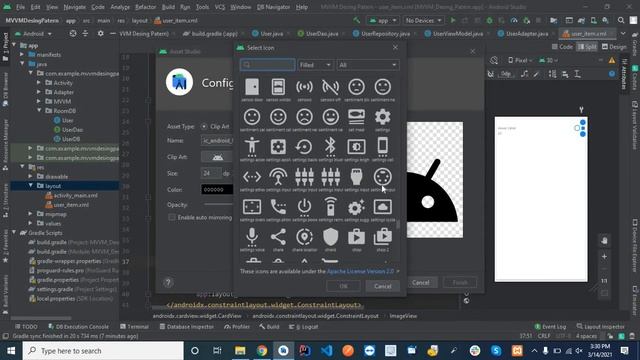Click the Color value swatch field
The height and width of the screenshot is (360, 640).
217,189
